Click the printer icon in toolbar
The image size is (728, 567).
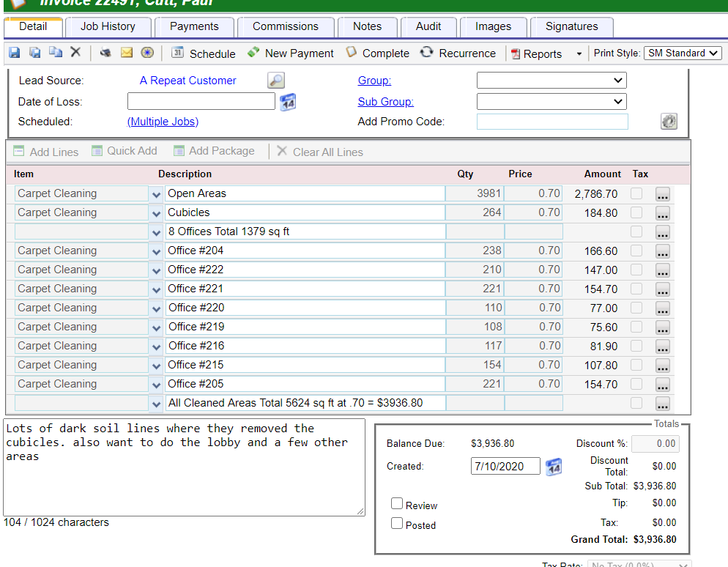pos(105,53)
